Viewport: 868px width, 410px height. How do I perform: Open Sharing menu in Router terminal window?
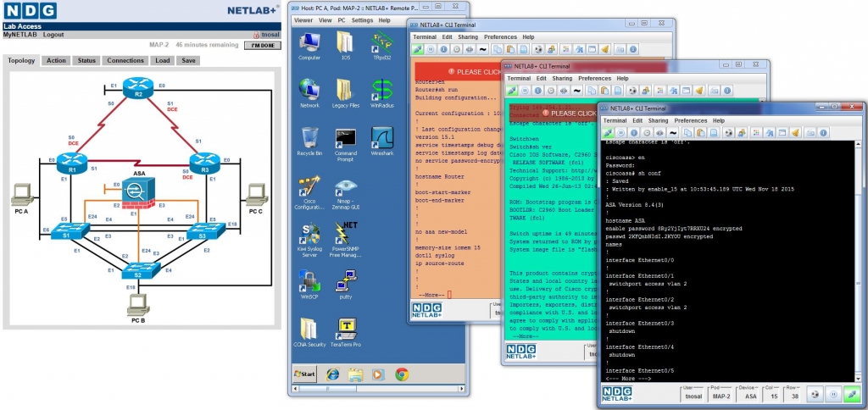[468, 37]
